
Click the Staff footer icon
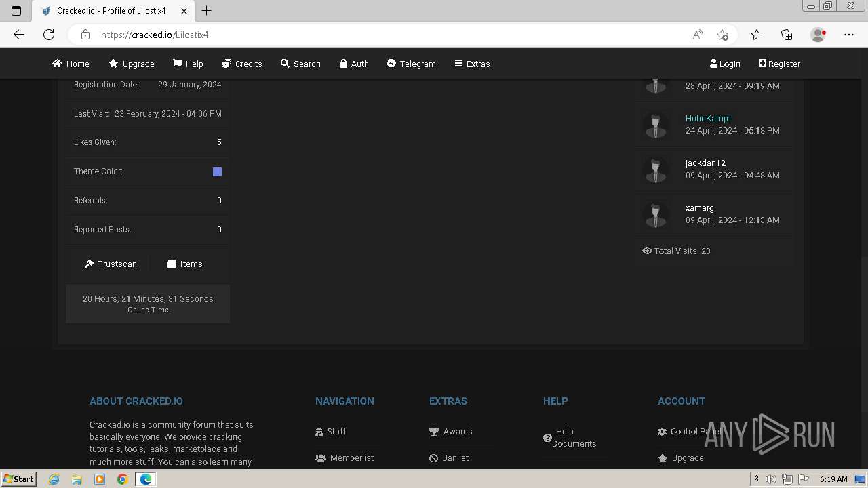pyautogui.click(x=319, y=432)
